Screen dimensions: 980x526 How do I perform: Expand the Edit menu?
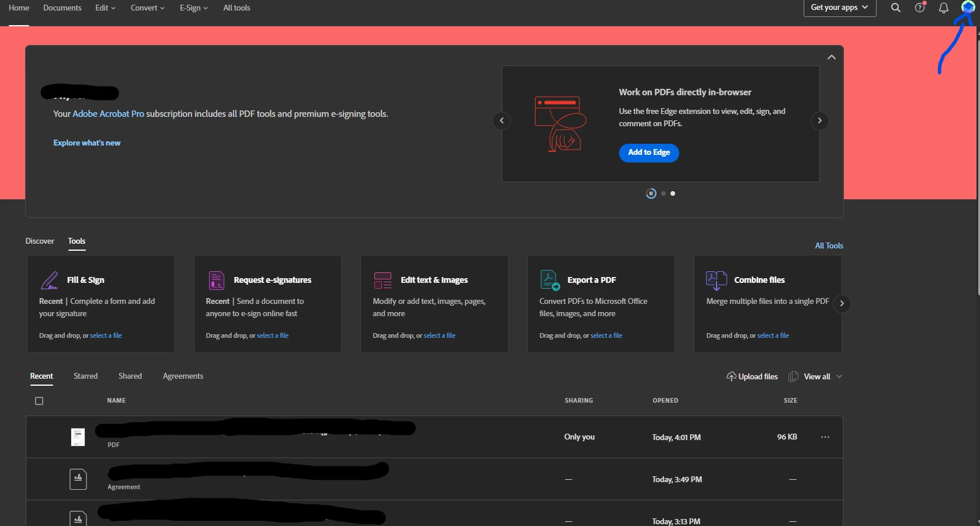[x=106, y=8]
